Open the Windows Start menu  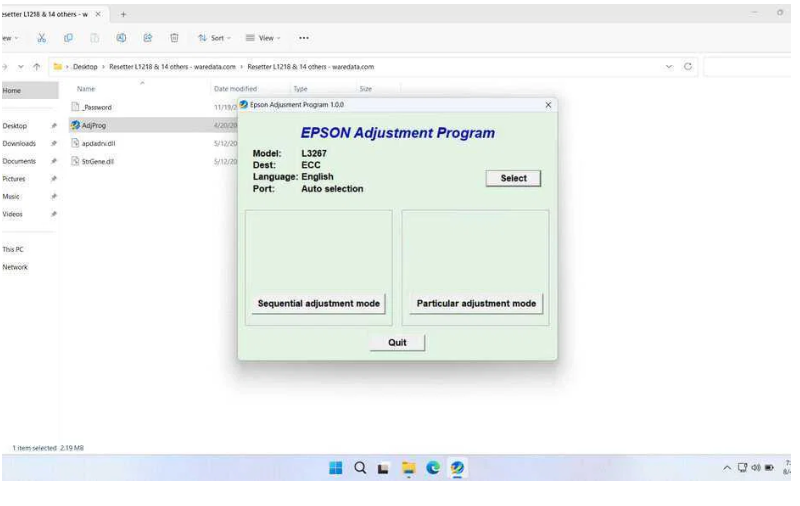click(x=336, y=468)
